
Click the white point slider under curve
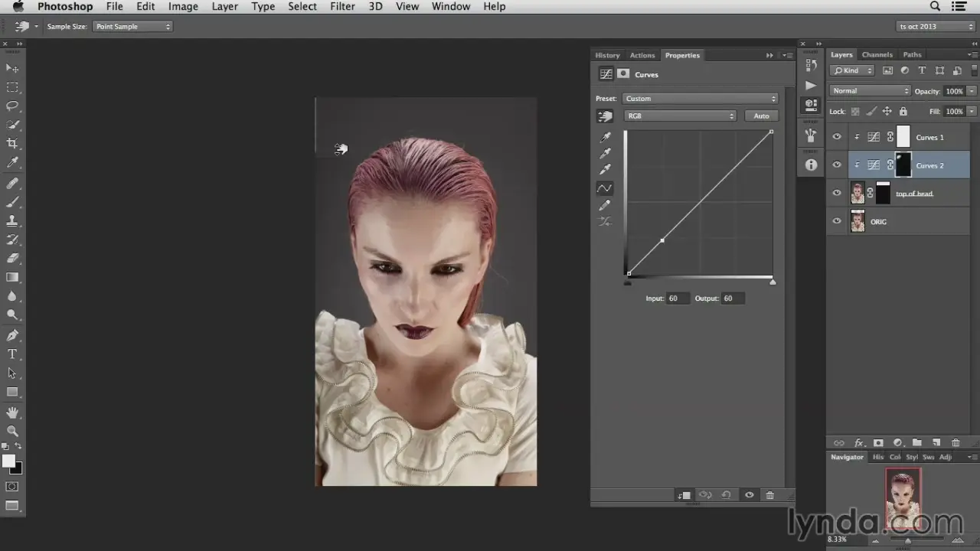pyautogui.click(x=773, y=282)
